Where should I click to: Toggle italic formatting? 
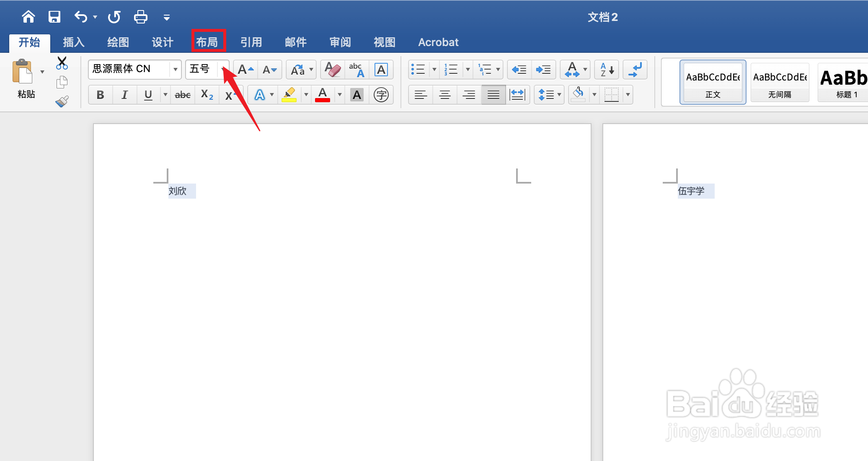tap(124, 95)
